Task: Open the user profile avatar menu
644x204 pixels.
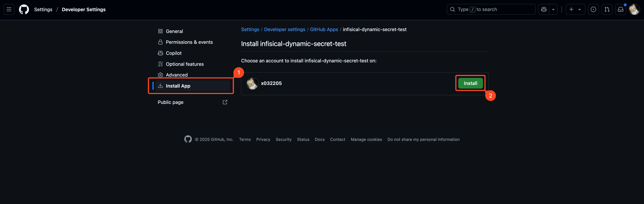Action: pyautogui.click(x=634, y=9)
